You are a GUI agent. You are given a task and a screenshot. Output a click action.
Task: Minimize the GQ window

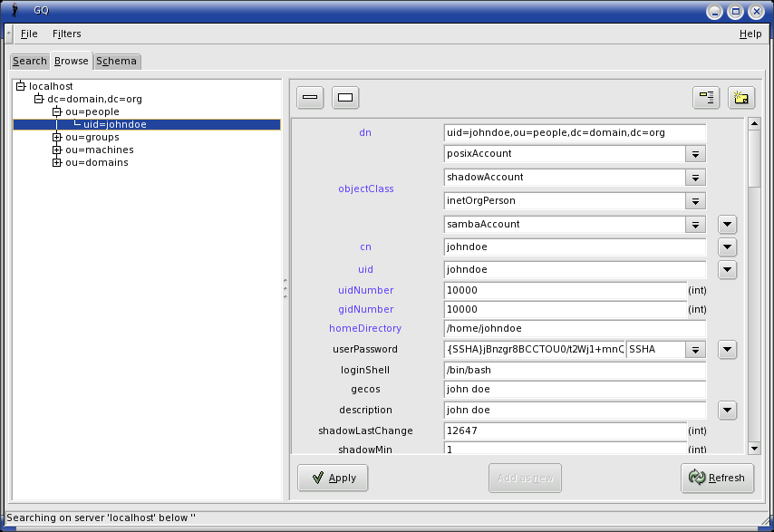coord(714,12)
